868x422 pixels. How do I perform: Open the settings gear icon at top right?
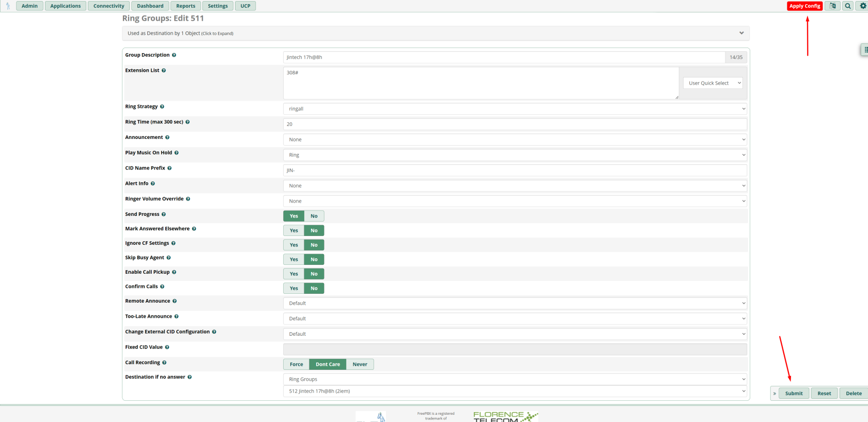pyautogui.click(x=862, y=6)
